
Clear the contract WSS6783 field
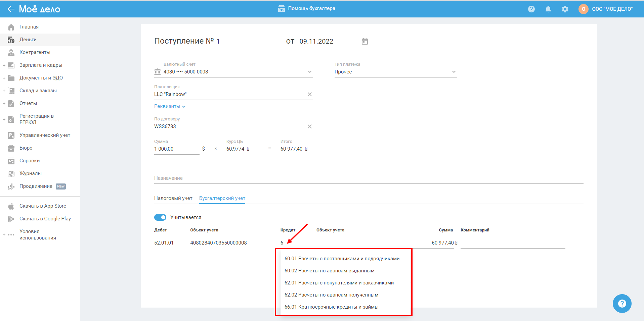[309, 126]
